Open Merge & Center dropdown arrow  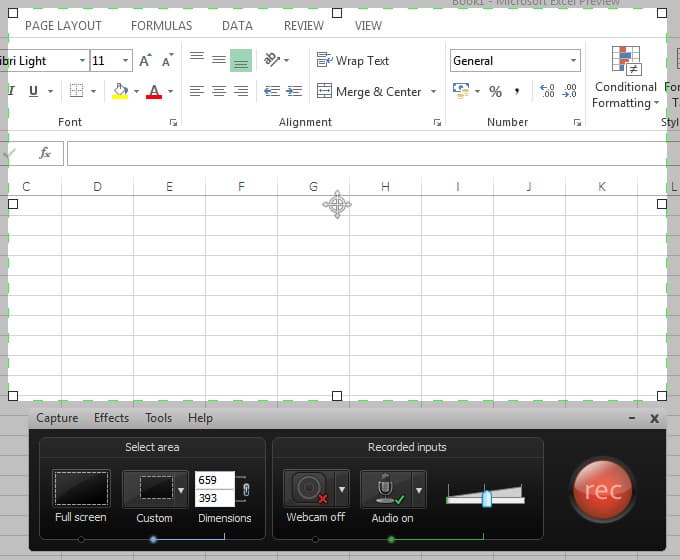[433, 92]
